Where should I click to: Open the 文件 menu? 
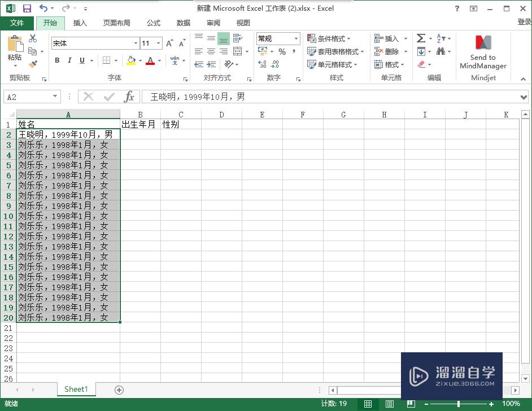click(17, 23)
